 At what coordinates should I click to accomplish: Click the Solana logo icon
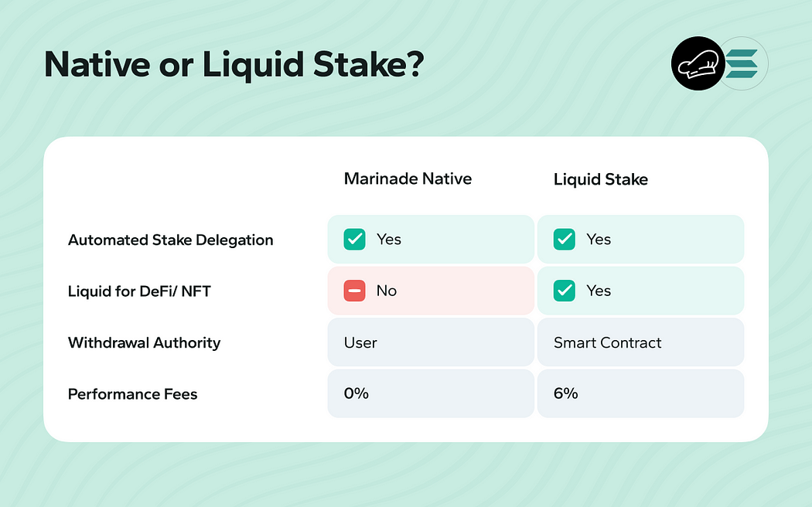[x=745, y=64]
